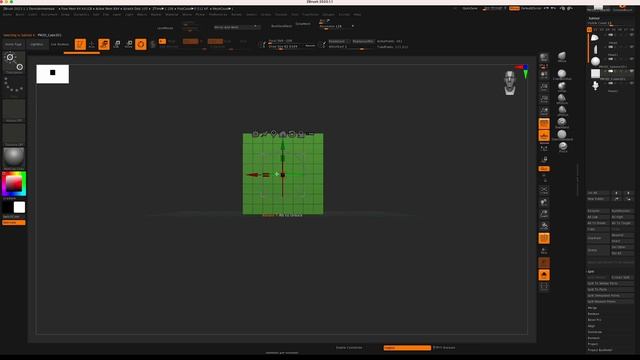Viewport: 640px width, 360px height.
Task: Select the ClayBuildup brush sphere
Action: tap(562, 75)
